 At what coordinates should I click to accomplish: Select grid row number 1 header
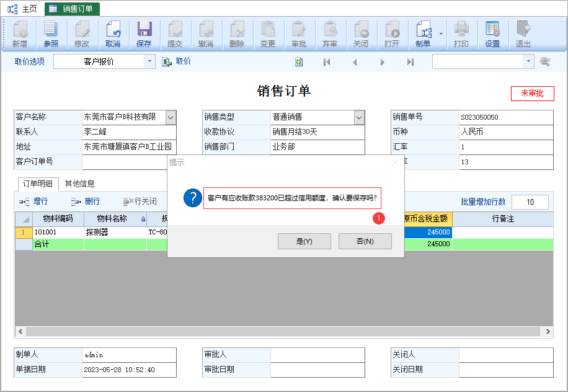click(x=24, y=232)
